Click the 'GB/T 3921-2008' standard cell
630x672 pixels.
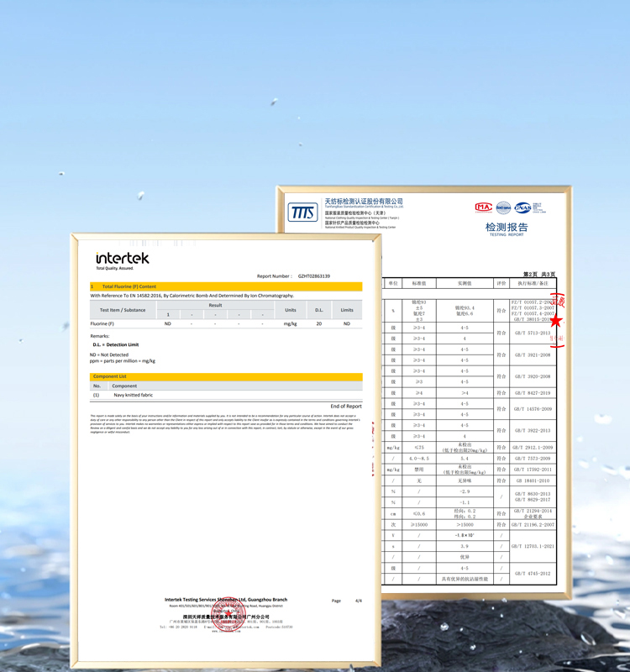coord(533,354)
